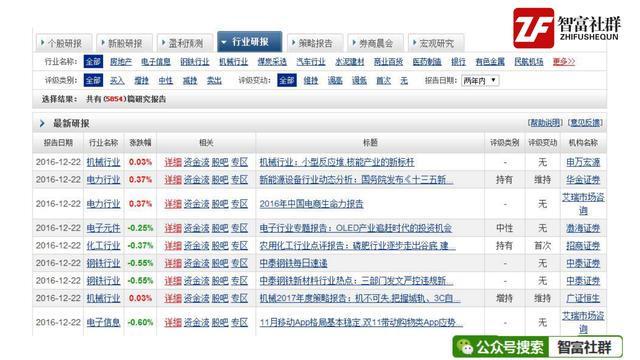Open the 11月移动App格局 report title
The image size is (640, 360).
point(361,322)
